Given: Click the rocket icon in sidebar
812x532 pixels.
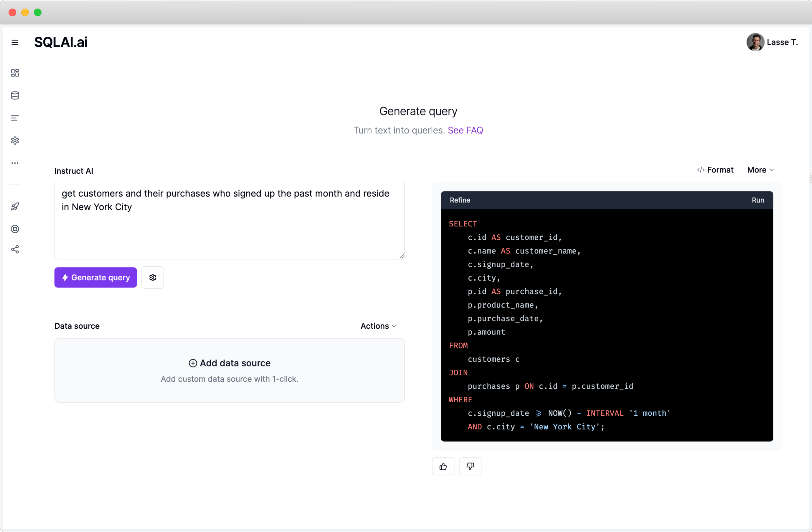Looking at the screenshot, I should tap(15, 206).
